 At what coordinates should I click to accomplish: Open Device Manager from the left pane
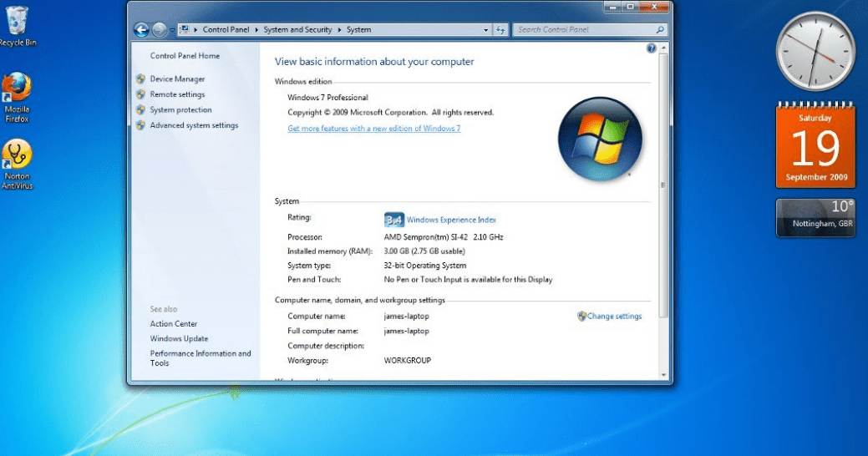click(x=177, y=79)
